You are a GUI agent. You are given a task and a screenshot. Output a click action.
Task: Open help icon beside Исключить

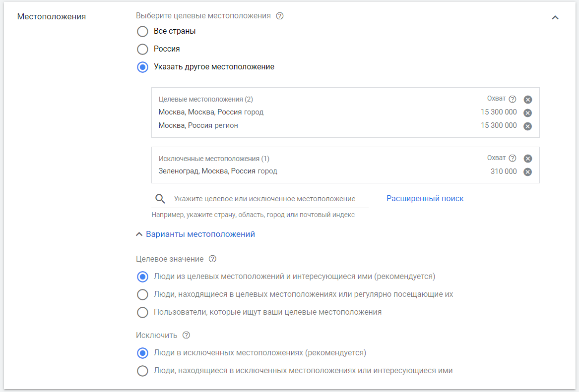[x=186, y=335]
